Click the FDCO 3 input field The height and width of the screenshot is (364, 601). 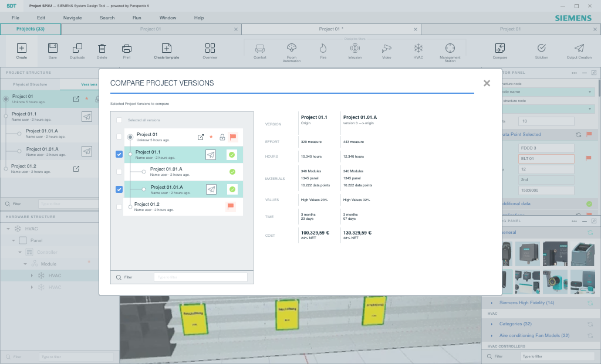pos(546,148)
